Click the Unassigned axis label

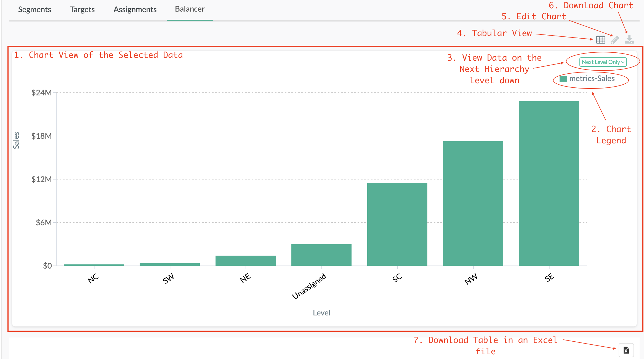click(x=309, y=286)
